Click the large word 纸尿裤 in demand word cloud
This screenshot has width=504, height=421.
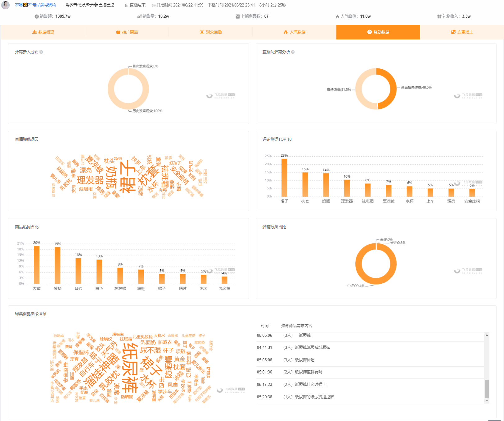click(x=130, y=368)
